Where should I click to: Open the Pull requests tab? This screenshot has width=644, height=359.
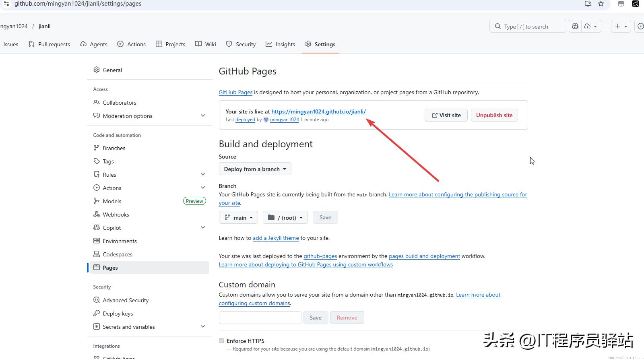point(49,44)
